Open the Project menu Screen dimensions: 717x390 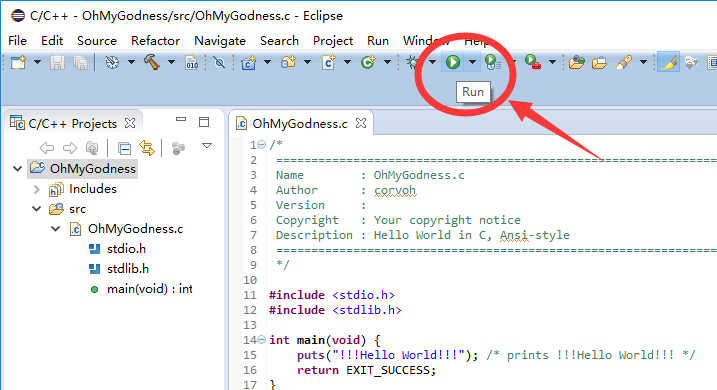click(x=333, y=41)
